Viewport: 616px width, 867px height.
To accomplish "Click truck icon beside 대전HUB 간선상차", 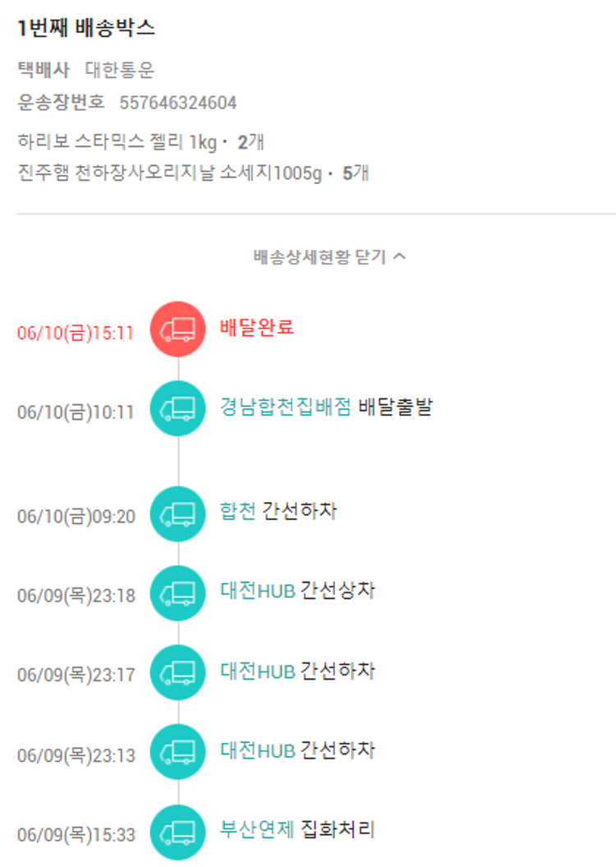I will click(177, 593).
